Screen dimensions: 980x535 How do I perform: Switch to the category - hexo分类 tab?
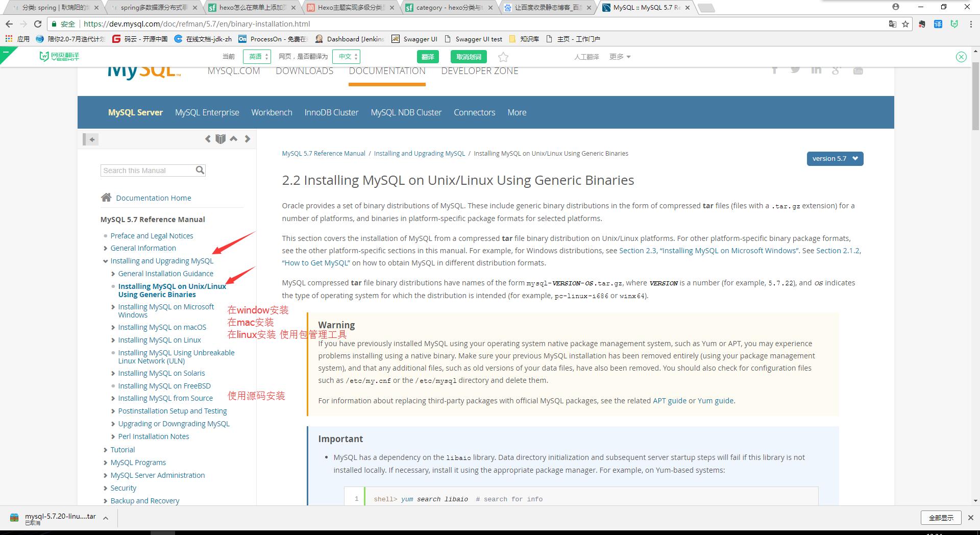point(449,8)
